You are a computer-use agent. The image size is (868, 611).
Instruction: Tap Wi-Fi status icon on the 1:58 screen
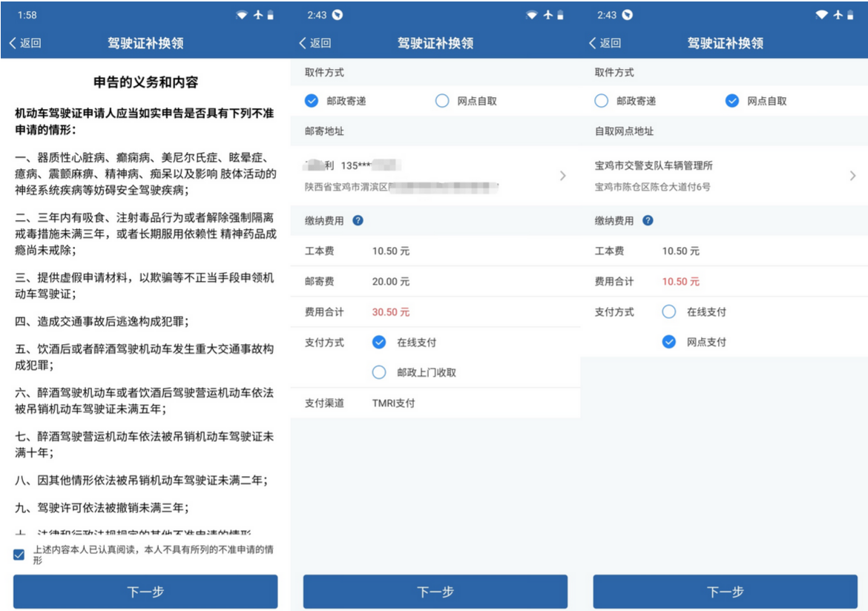click(242, 15)
